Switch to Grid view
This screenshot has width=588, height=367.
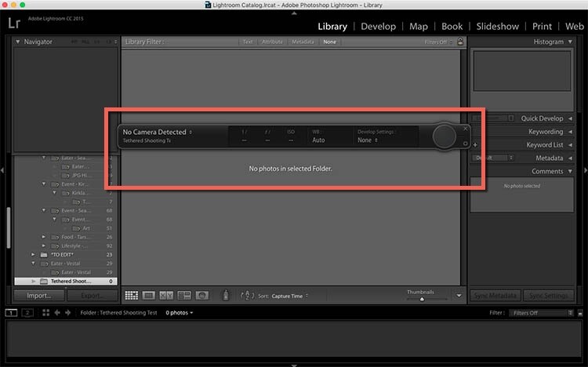(131, 296)
